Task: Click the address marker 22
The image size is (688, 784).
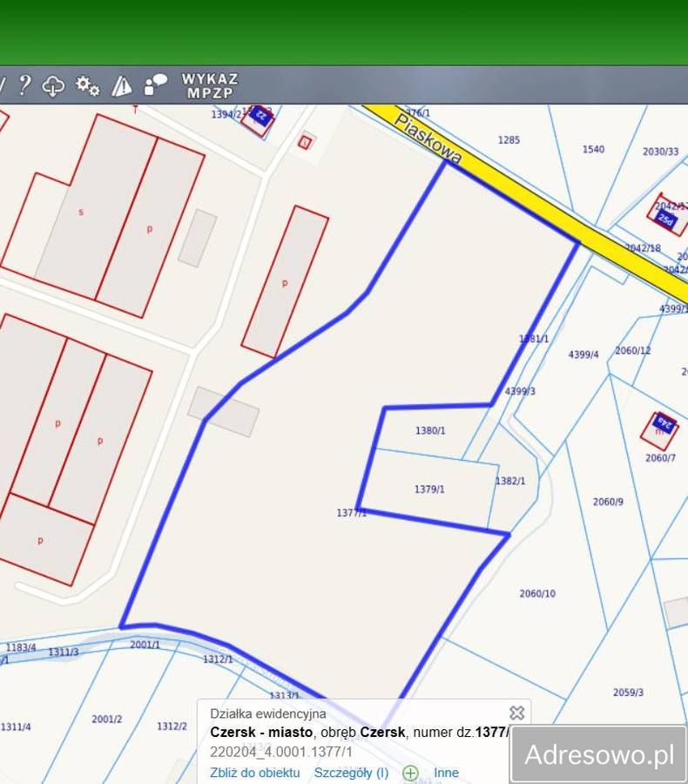Action: click(261, 116)
